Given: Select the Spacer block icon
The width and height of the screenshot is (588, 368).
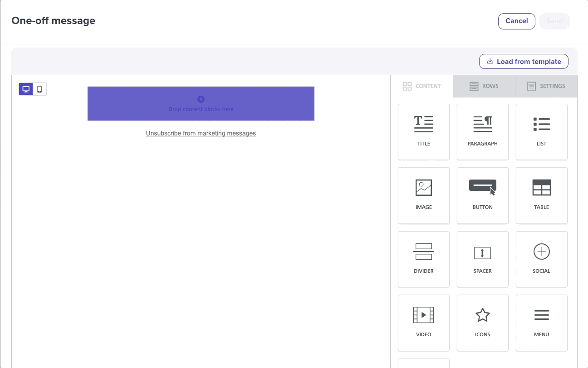Looking at the screenshot, I should (482, 259).
